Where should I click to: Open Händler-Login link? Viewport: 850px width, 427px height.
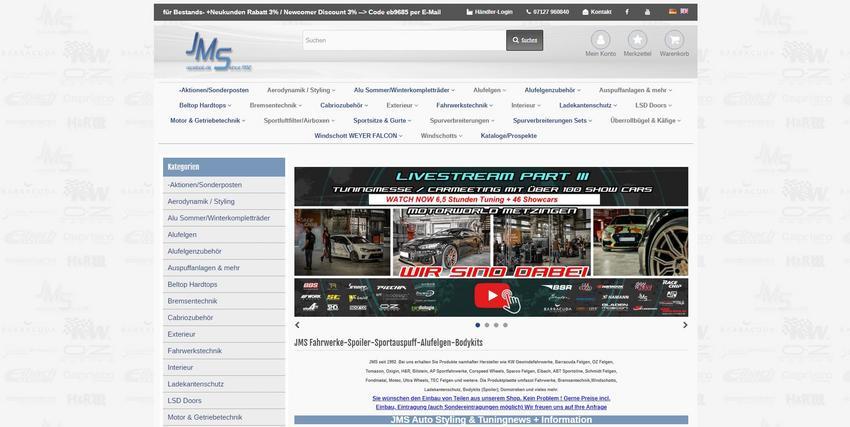[x=489, y=12]
